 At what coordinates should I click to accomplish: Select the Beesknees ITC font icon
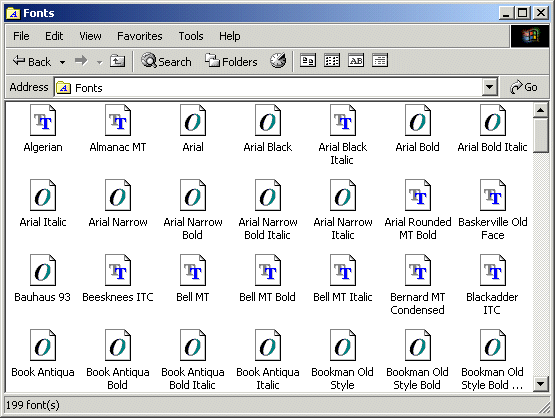pos(118,270)
